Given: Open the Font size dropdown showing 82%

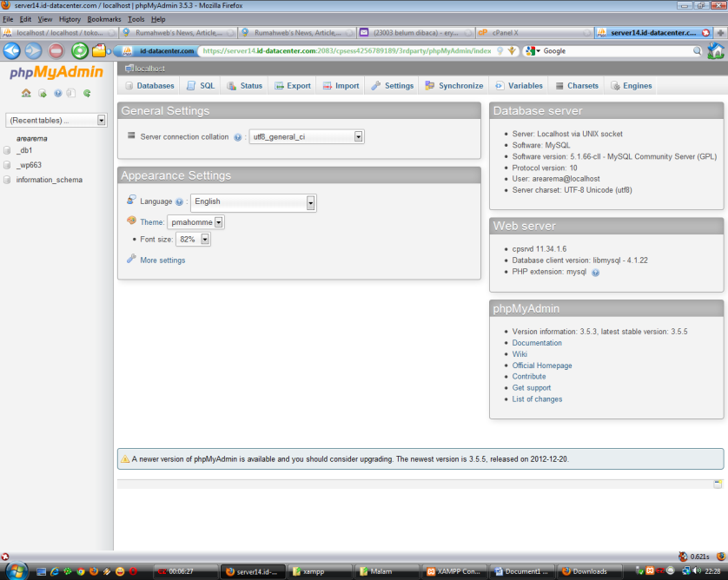Looking at the screenshot, I should click(193, 240).
